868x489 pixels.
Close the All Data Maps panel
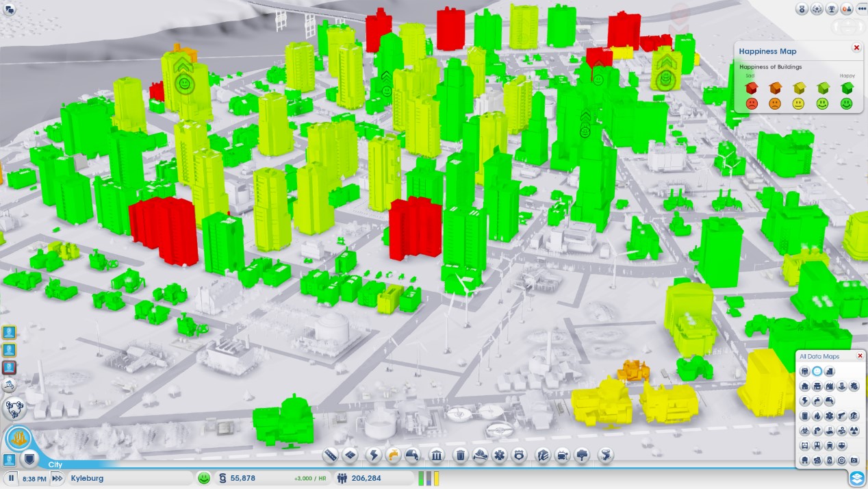[860, 356]
